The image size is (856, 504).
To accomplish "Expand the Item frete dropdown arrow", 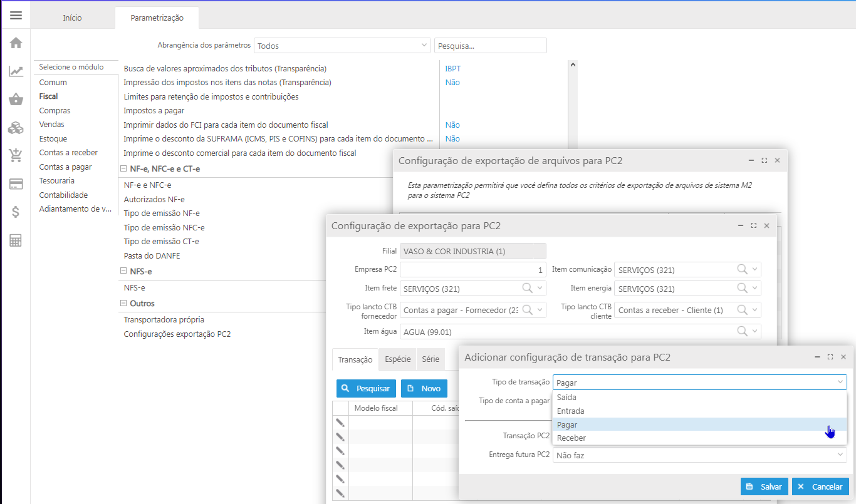I will [541, 288].
